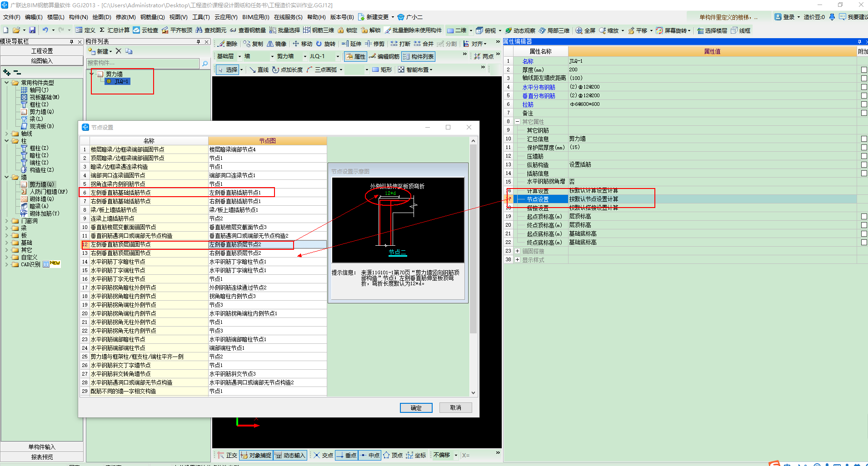Open 绘图(D) menu
This screenshot has width=868, height=466.
coord(102,17)
